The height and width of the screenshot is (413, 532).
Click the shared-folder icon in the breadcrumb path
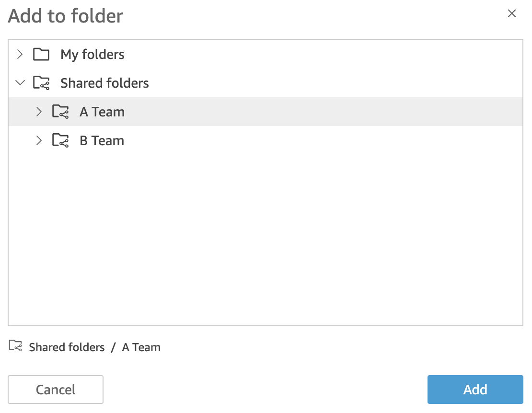pos(15,346)
